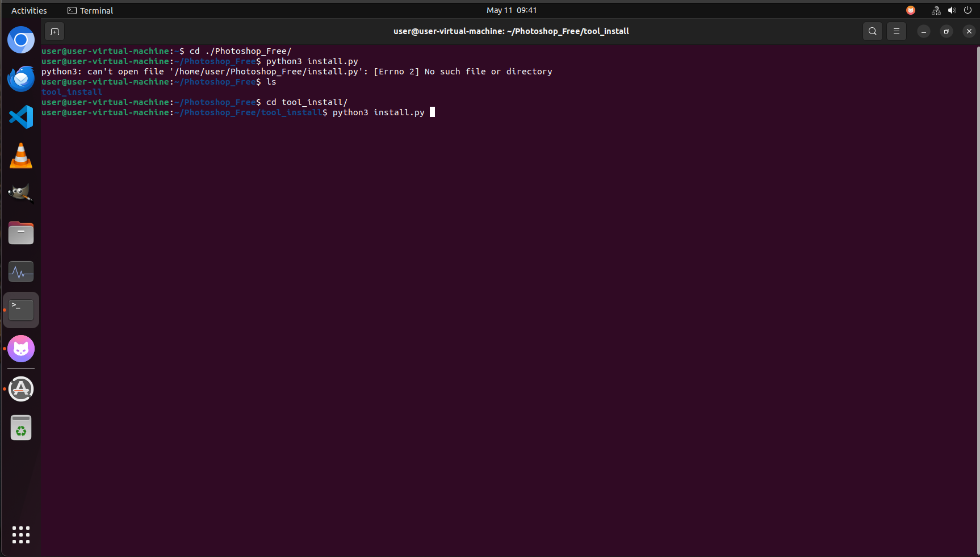Open a new terminal tab
980x557 pixels.
pyautogui.click(x=55, y=31)
